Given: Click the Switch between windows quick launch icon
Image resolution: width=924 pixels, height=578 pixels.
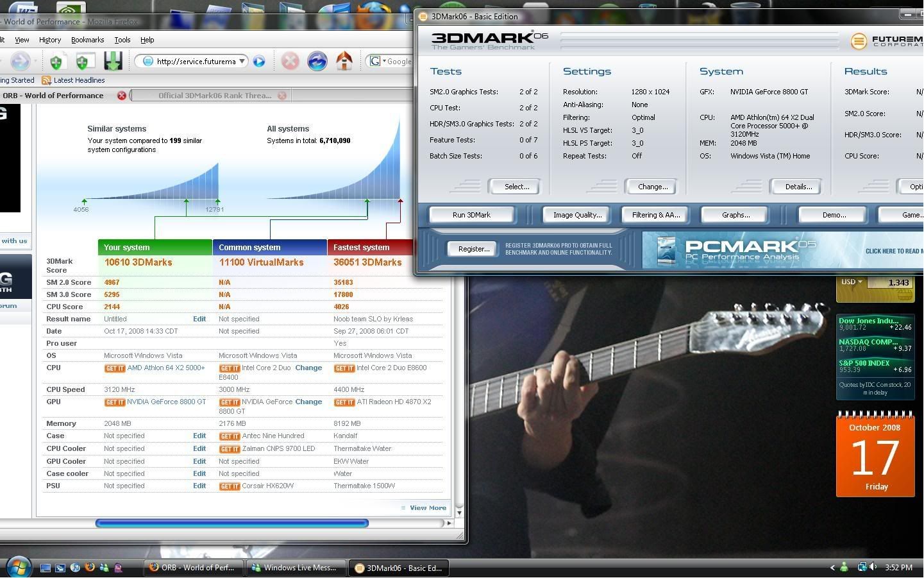Looking at the screenshot, I should pyautogui.click(x=60, y=568).
